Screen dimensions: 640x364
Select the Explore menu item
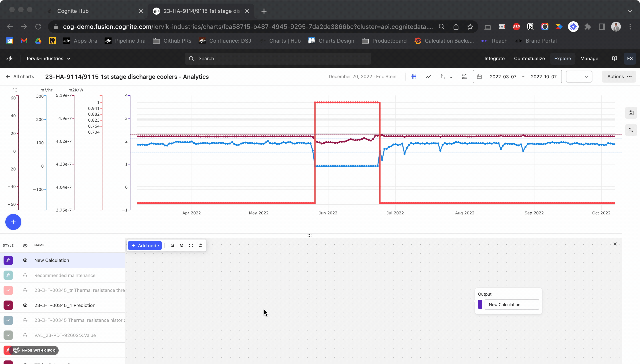point(563,58)
